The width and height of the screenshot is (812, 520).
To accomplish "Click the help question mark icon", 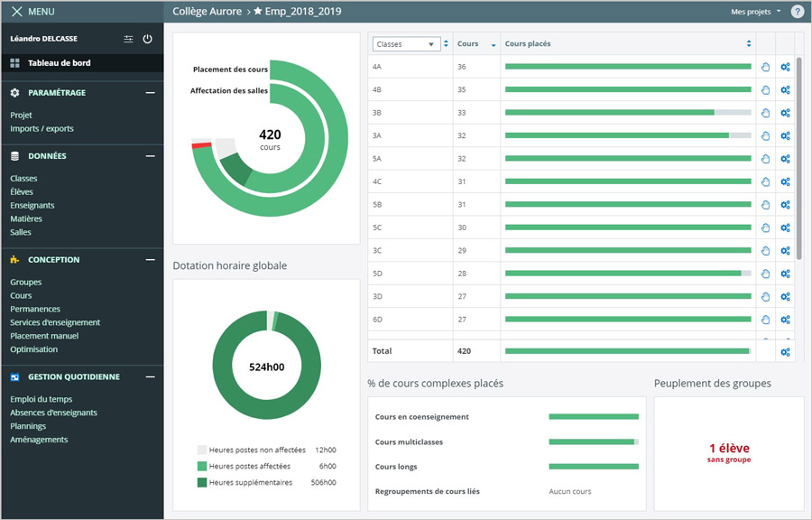I will point(797,12).
